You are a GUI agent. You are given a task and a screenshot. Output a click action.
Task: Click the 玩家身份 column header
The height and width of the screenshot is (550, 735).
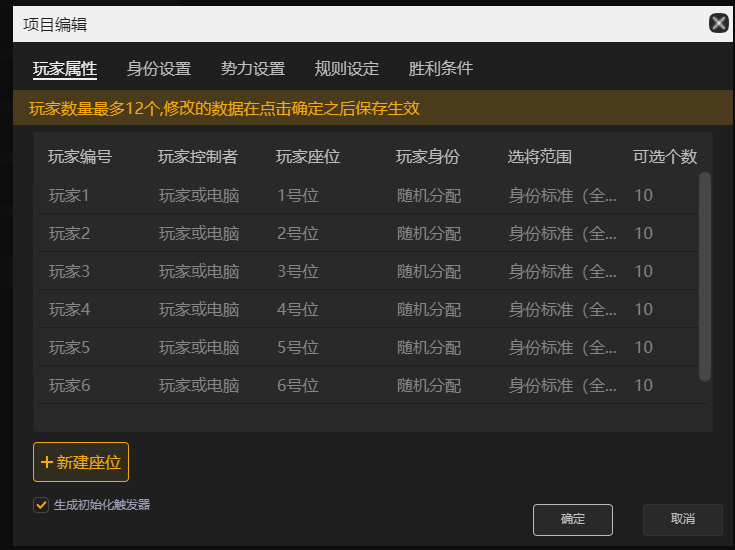[428, 157]
